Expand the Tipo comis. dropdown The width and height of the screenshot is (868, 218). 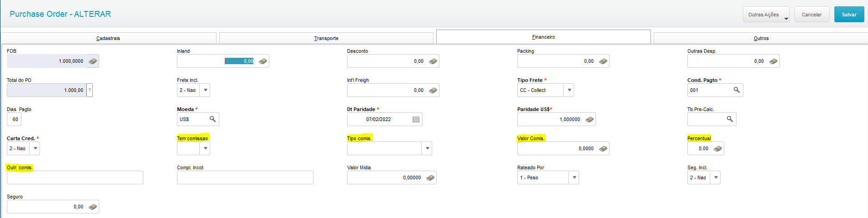point(427,148)
